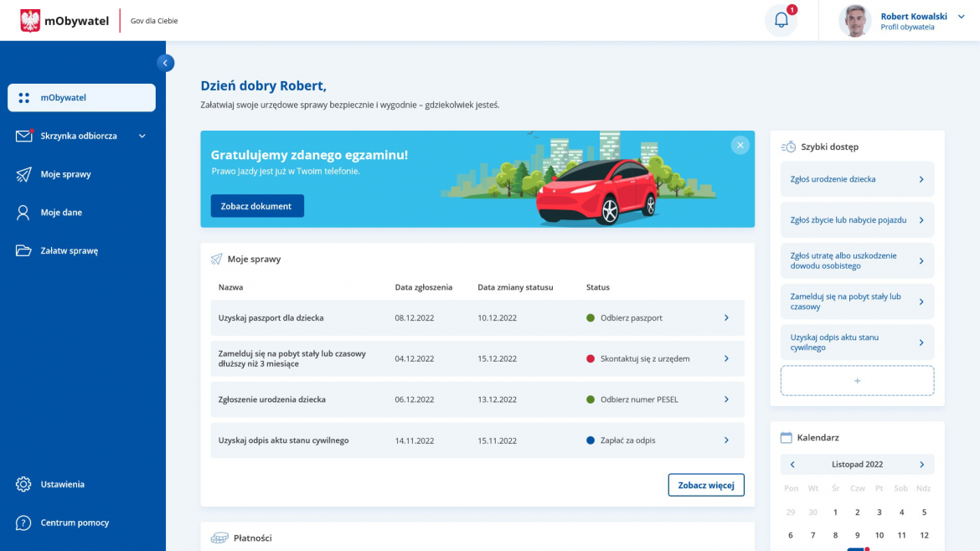Click the Załatw sprawę folder icon
The height and width of the screenshot is (551, 980).
(23, 250)
